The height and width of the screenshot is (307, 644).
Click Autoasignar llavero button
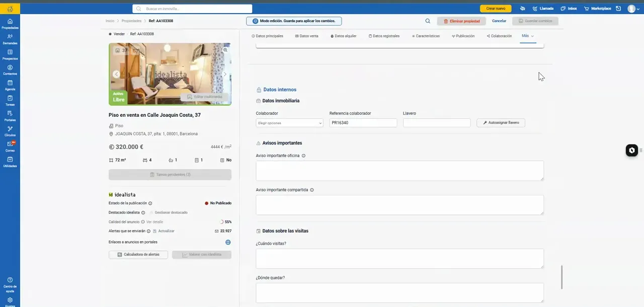pyautogui.click(x=501, y=123)
